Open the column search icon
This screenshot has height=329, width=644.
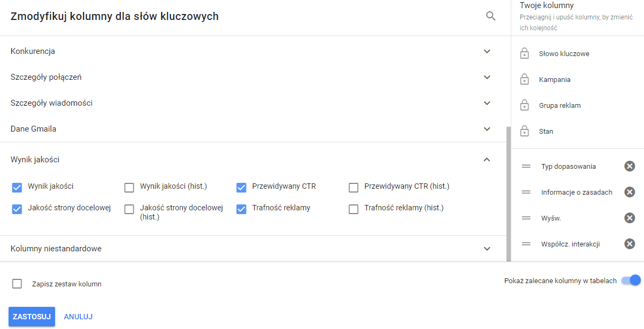point(490,16)
